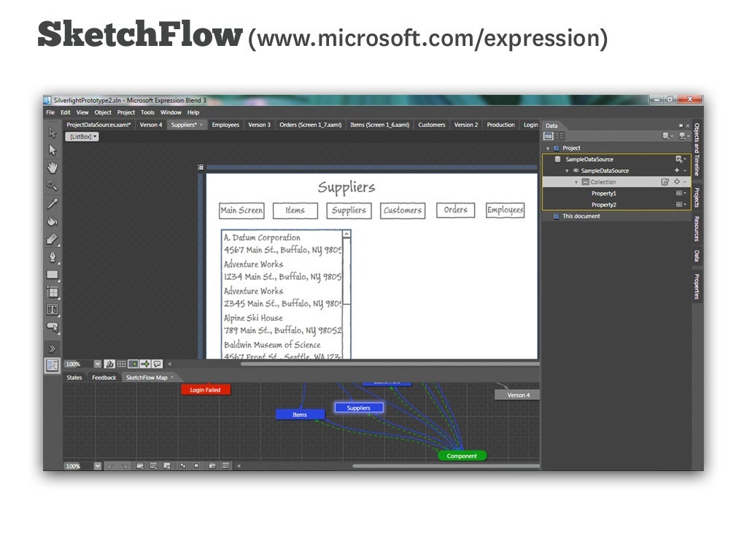Toggle snapping to gridlines icon
The width and height of the screenshot is (747, 560).
pos(133,364)
